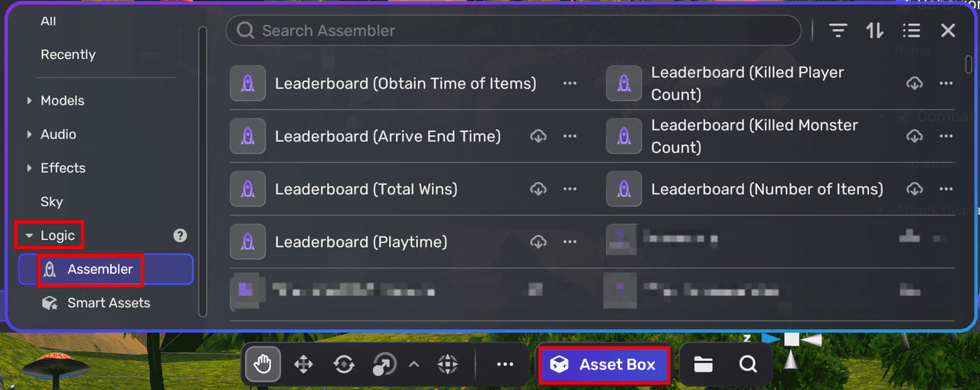The width and height of the screenshot is (980, 390).
Task: Select the rotate tool in toolbar
Action: (x=344, y=365)
